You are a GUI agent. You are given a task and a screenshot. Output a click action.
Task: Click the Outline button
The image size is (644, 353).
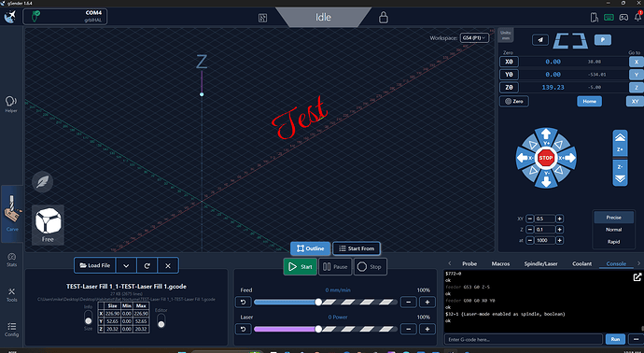point(311,248)
